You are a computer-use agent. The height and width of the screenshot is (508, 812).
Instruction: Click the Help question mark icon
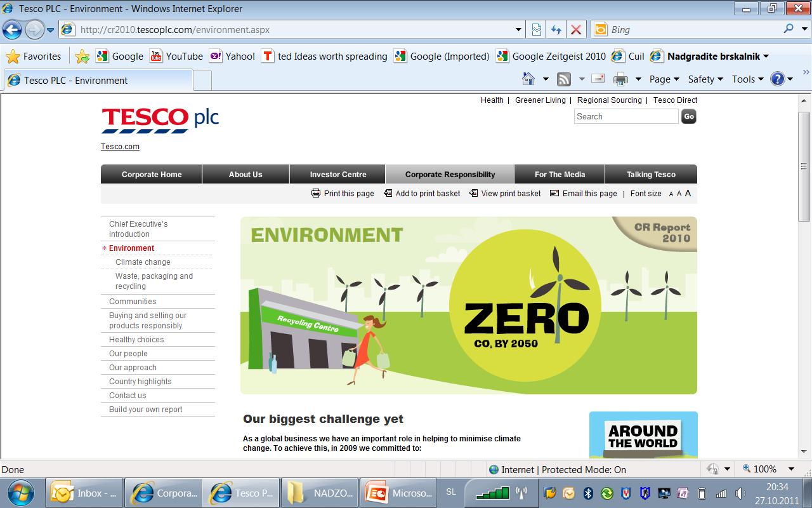tap(778, 79)
